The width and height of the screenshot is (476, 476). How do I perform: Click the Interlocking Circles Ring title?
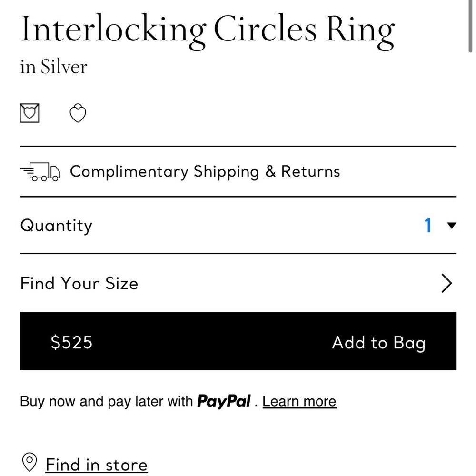tap(208, 30)
